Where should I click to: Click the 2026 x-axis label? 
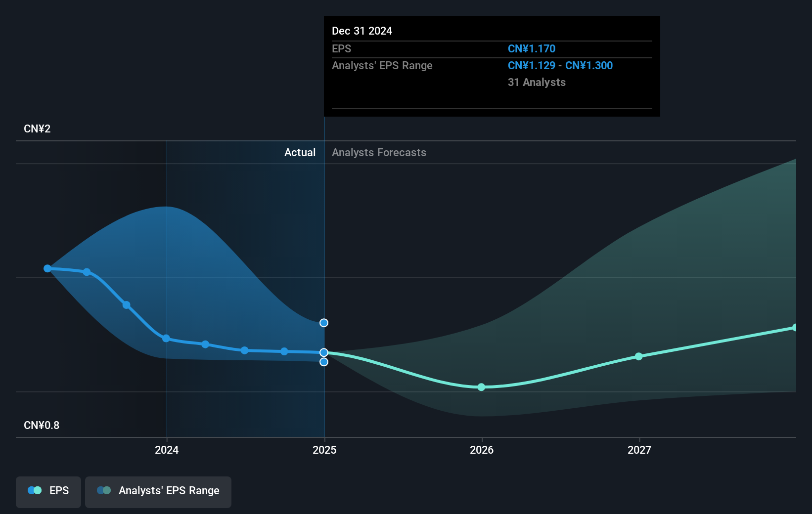(x=482, y=450)
